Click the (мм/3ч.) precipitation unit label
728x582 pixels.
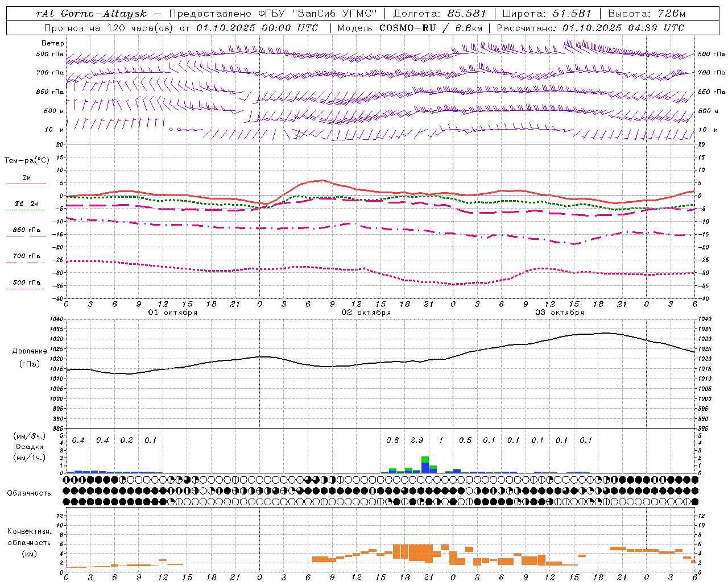point(30,436)
